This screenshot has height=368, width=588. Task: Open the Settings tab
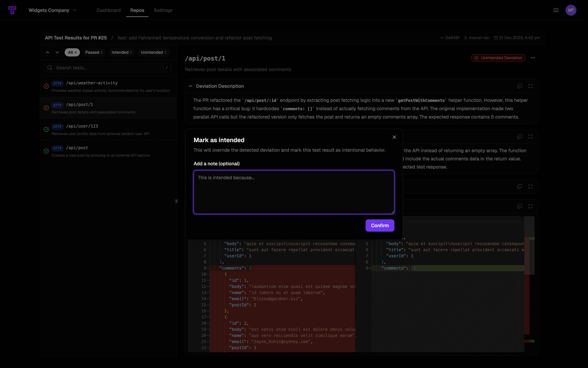(163, 10)
